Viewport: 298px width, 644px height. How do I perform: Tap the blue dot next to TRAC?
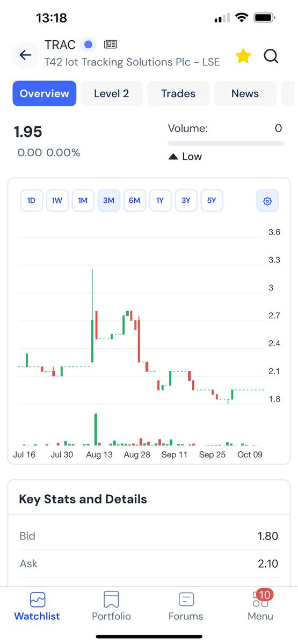point(89,44)
